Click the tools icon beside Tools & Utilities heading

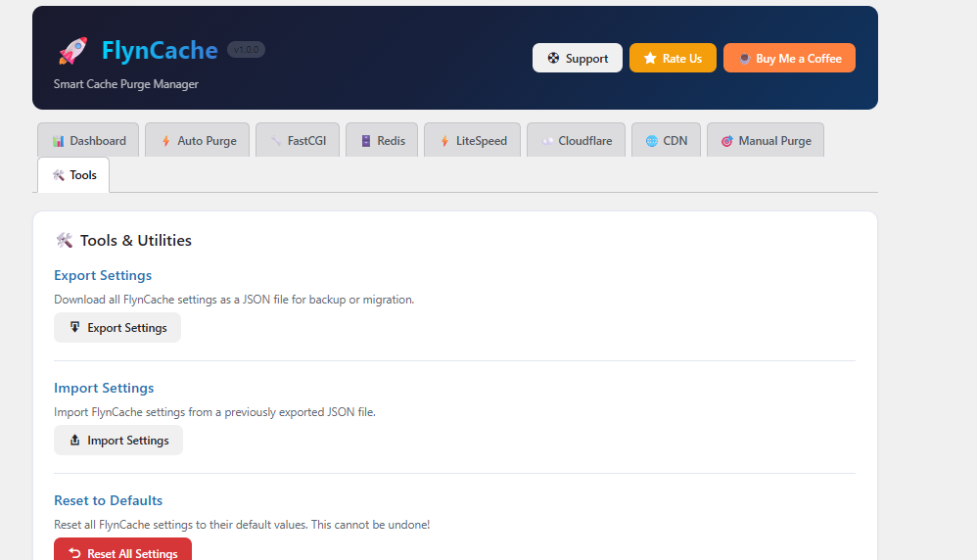pyautogui.click(x=65, y=241)
